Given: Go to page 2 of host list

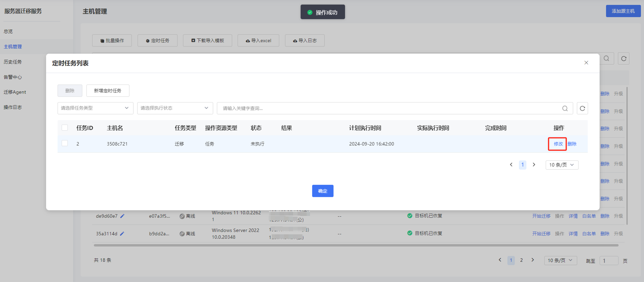Looking at the screenshot, I should (522, 260).
